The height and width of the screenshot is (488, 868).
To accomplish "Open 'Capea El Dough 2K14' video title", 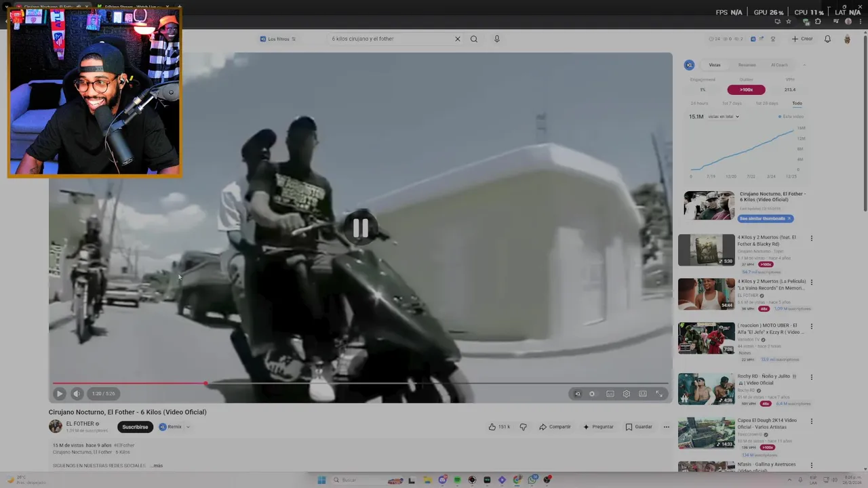I will click(x=767, y=424).
